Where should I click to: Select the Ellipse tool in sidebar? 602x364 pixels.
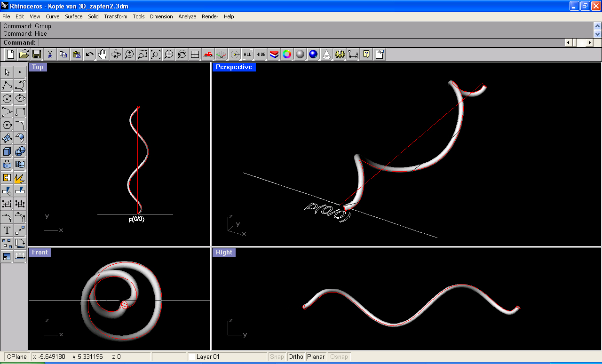tap(20, 98)
